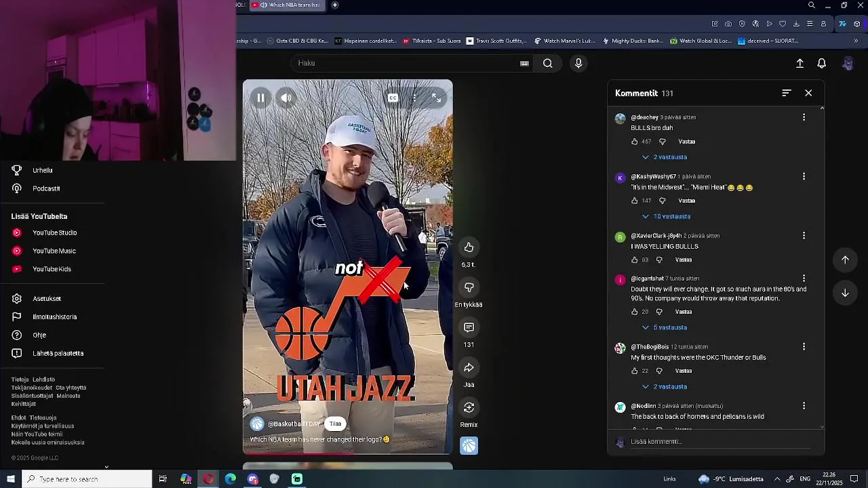Reply with Vastaa on the @TheBogiBois comment

pos(684,371)
